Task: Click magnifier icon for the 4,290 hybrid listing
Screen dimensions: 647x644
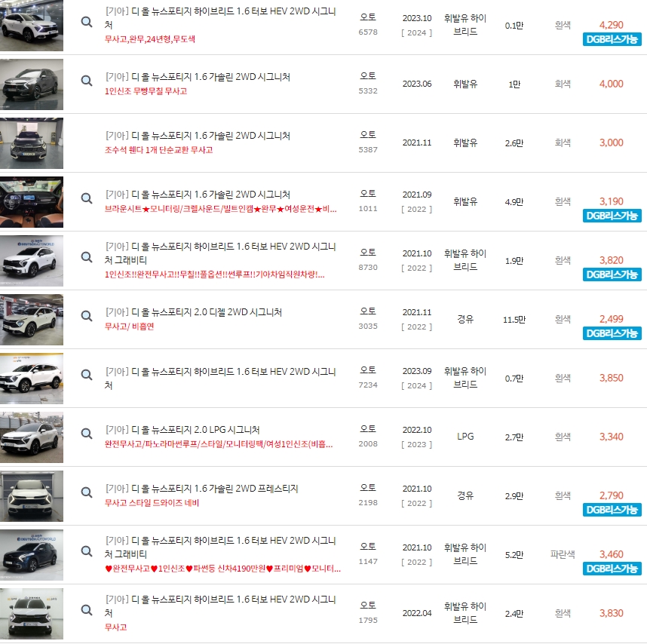Action: (86, 21)
